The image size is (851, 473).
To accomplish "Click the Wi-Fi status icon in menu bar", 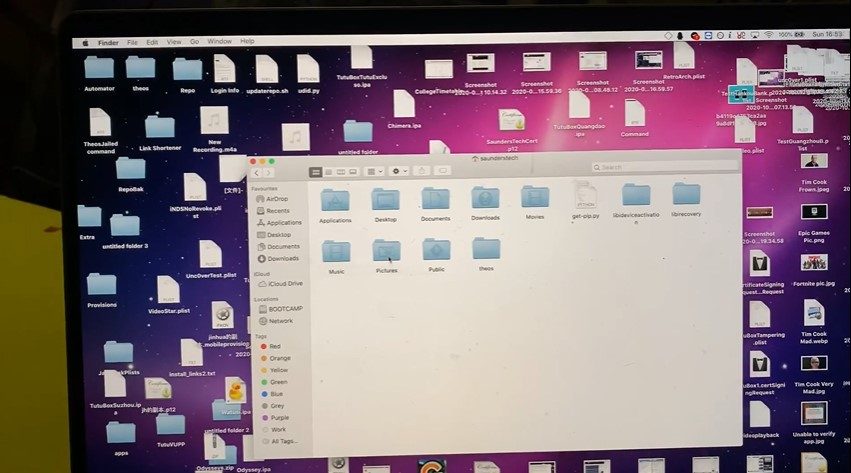I will [x=769, y=34].
